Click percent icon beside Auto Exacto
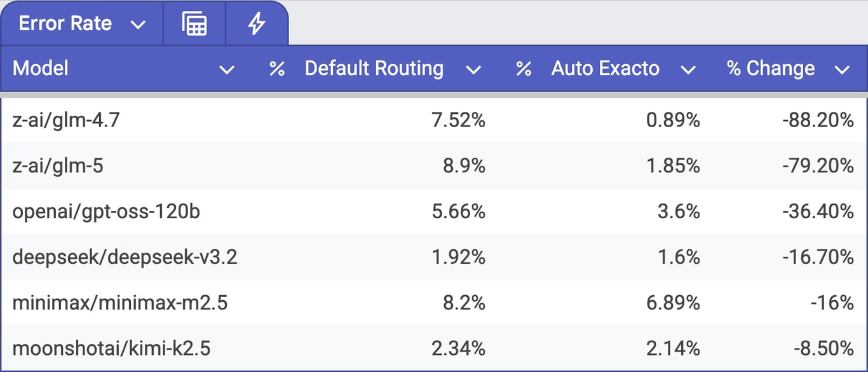This screenshot has width=868, height=372. point(523,69)
